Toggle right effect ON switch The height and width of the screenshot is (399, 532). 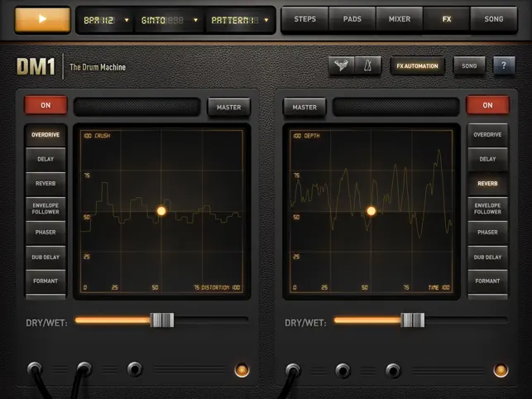pos(487,105)
